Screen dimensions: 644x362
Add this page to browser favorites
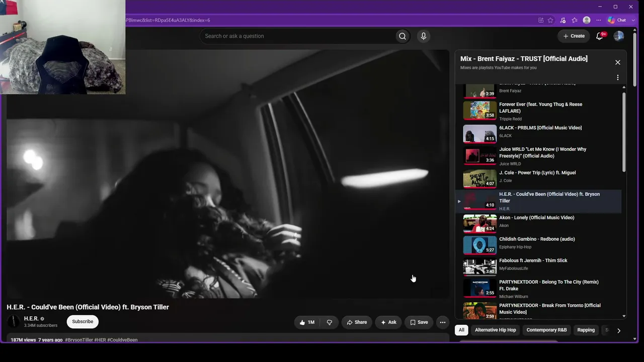(x=550, y=20)
